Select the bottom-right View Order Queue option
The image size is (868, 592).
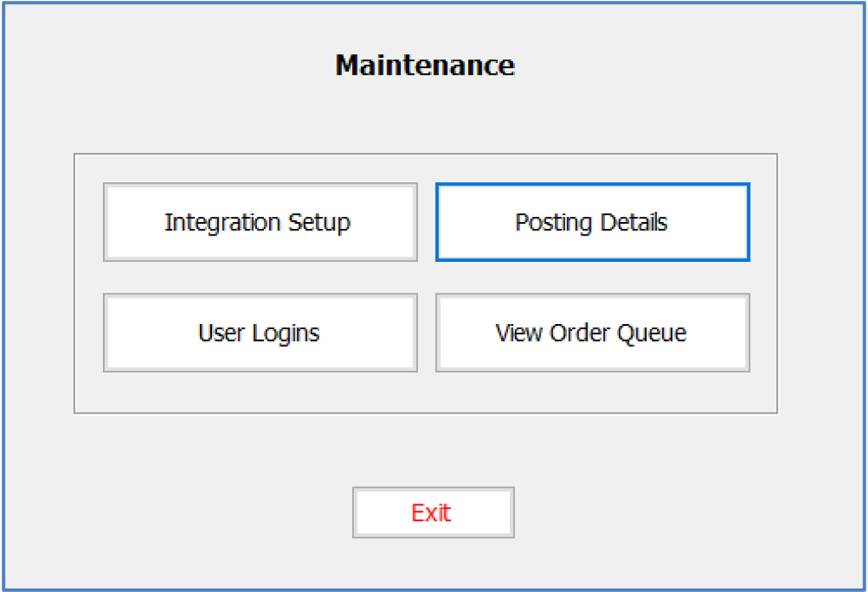click(x=591, y=333)
